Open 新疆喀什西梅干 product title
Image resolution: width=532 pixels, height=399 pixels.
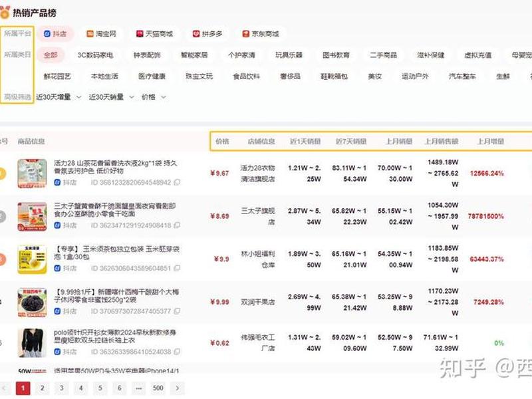coord(116,295)
